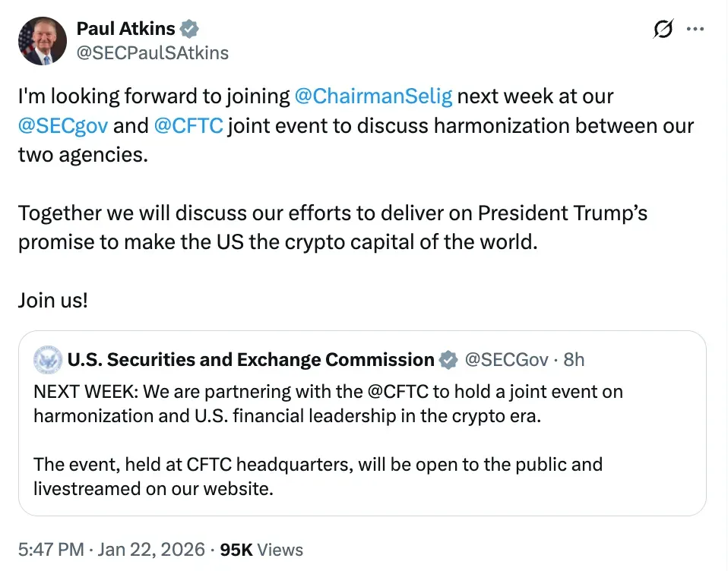Image resolution: width=728 pixels, height=571 pixels.
Task: Click the 5:47 PM · Jan 22, 2026 timestamp
Action: point(111,550)
